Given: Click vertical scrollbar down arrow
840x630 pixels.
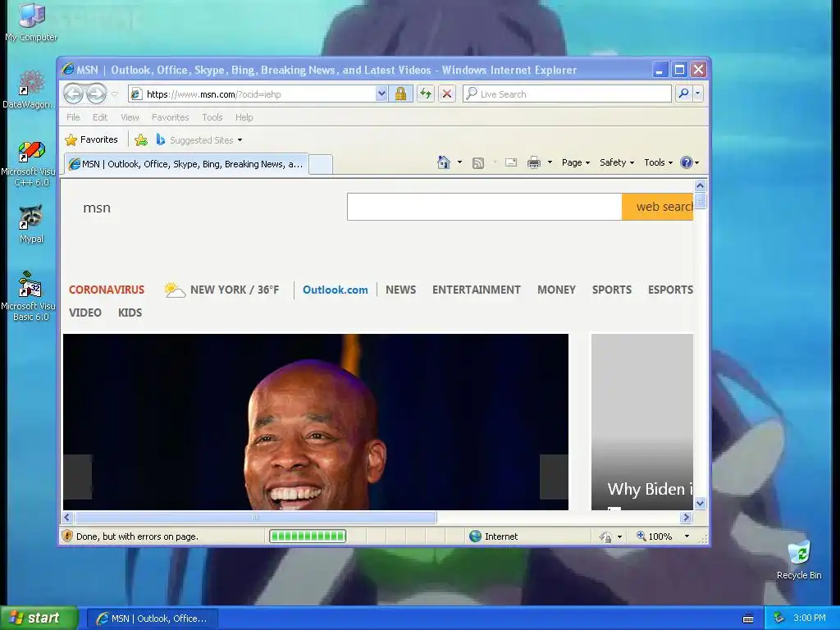Looking at the screenshot, I should point(701,503).
